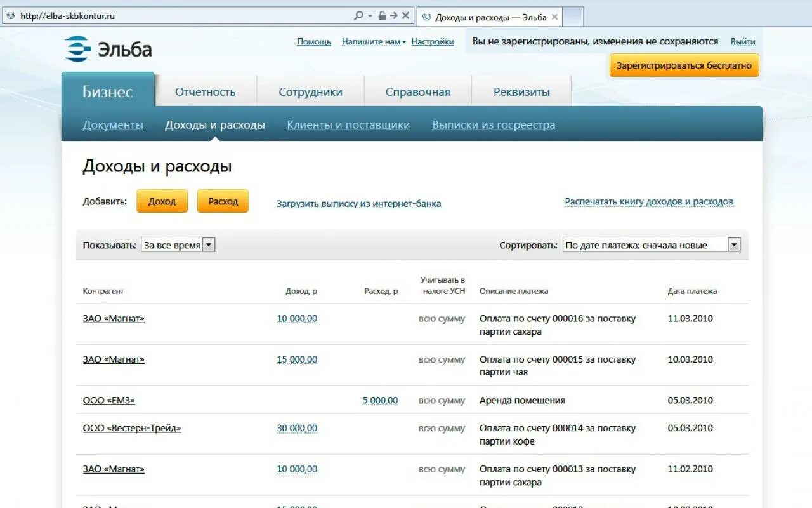Open ЗАО «Магнат» dated 11.03.2010

114,319
